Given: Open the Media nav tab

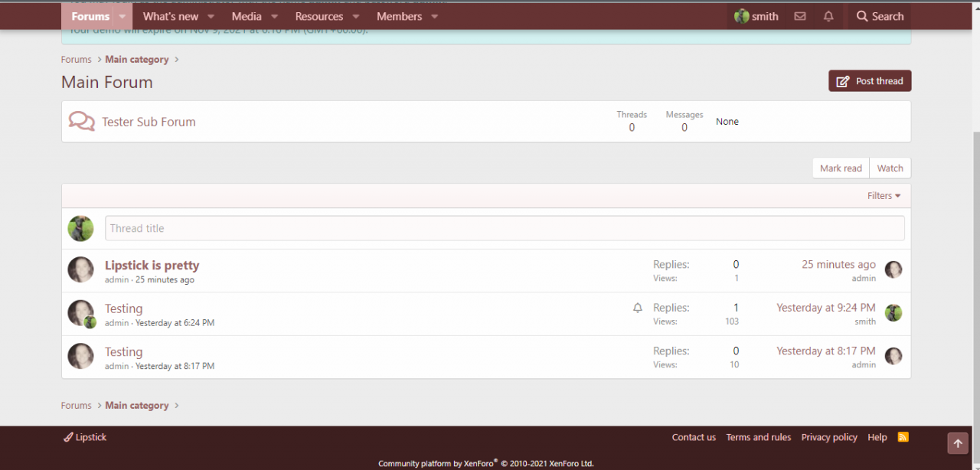Looking at the screenshot, I should pos(247,16).
